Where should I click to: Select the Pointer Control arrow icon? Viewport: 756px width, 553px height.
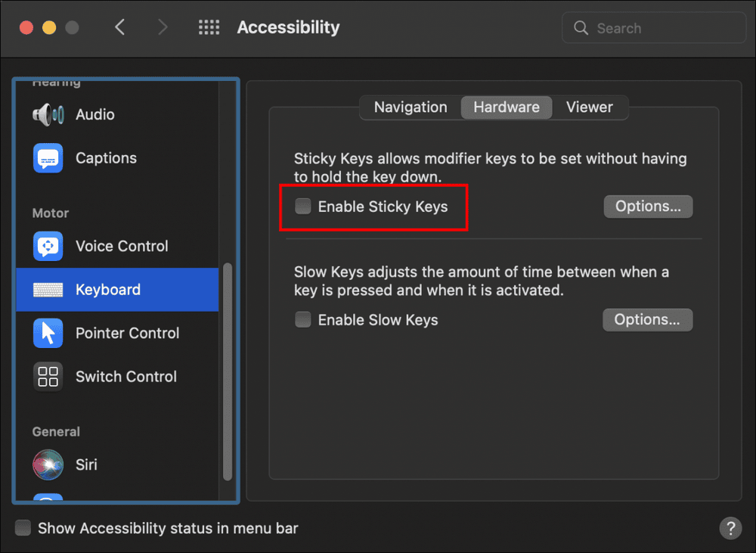pos(48,333)
